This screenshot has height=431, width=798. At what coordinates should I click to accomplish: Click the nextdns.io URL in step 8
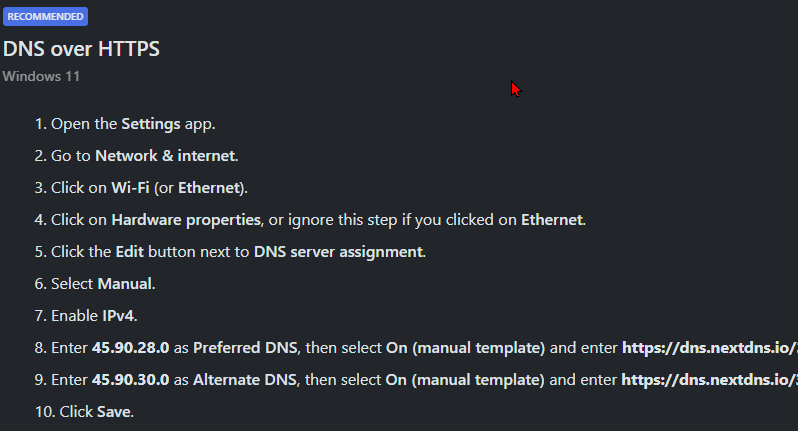click(x=709, y=348)
